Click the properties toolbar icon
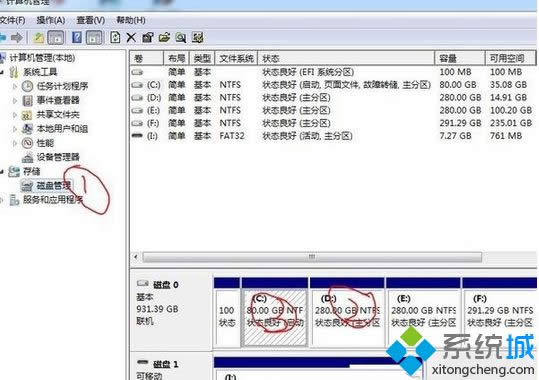The height and width of the screenshot is (380, 539). pyautogui.click(x=148, y=37)
